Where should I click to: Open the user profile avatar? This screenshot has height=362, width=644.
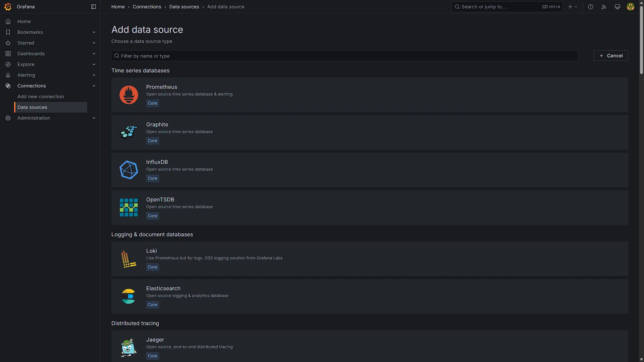[631, 7]
